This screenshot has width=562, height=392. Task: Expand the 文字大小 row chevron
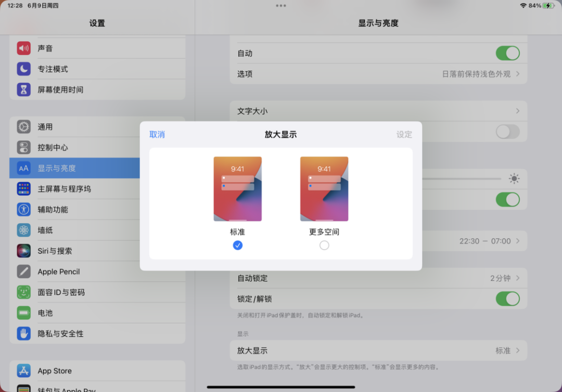[x=518, y=111]
